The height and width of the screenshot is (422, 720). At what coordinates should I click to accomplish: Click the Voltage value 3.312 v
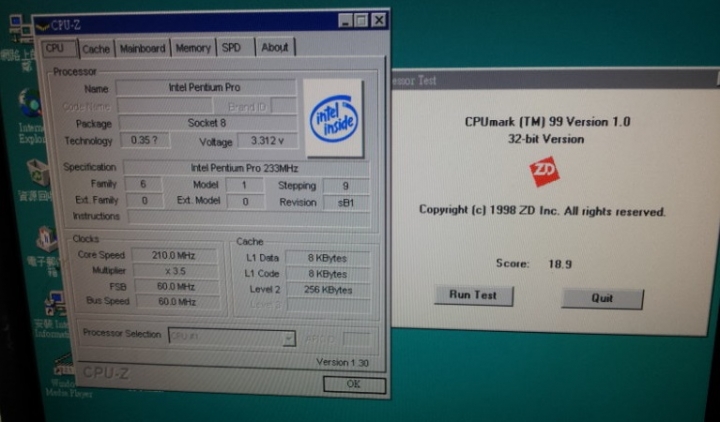click(267, 141)
